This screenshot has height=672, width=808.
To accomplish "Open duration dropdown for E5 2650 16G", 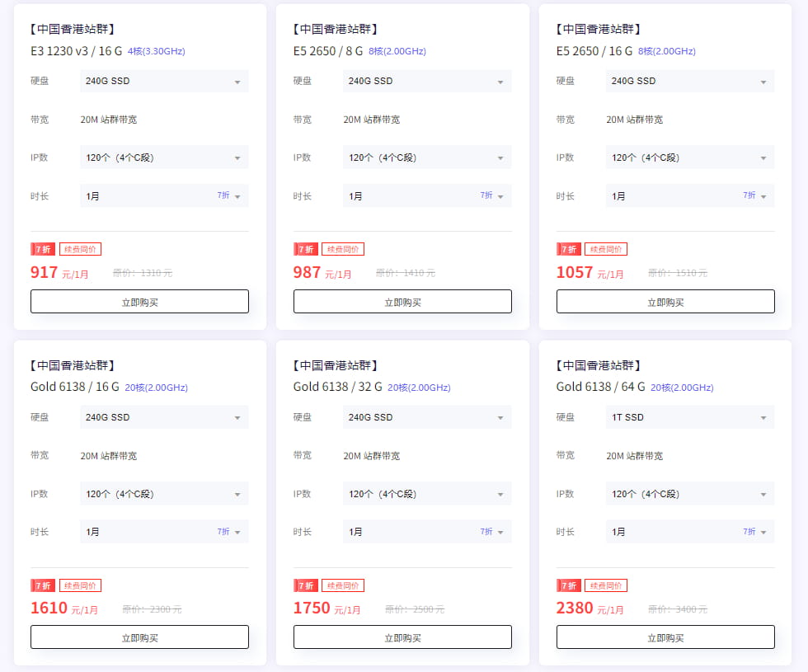I will [690, 196].
